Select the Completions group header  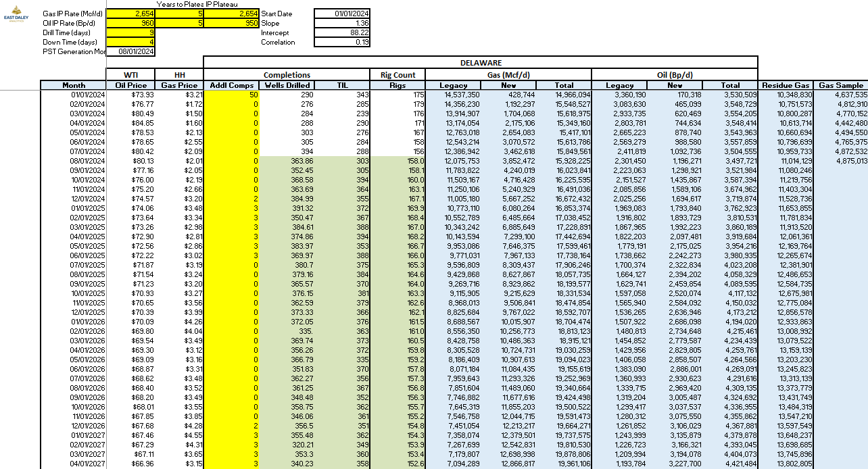pyautogui.click(x=287, y=75)
